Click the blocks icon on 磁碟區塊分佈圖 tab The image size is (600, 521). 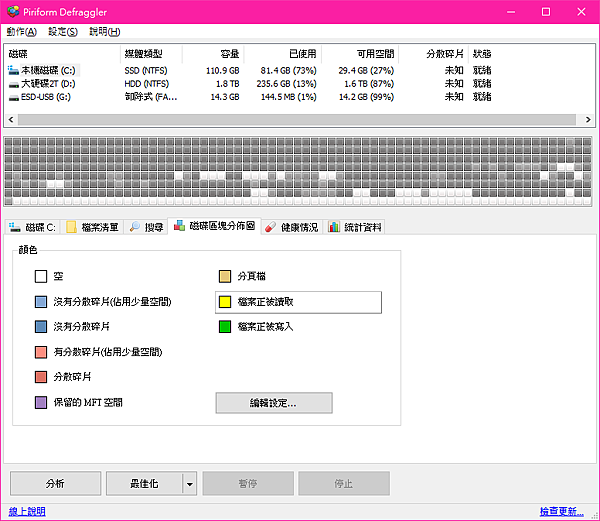coord(179,225)
